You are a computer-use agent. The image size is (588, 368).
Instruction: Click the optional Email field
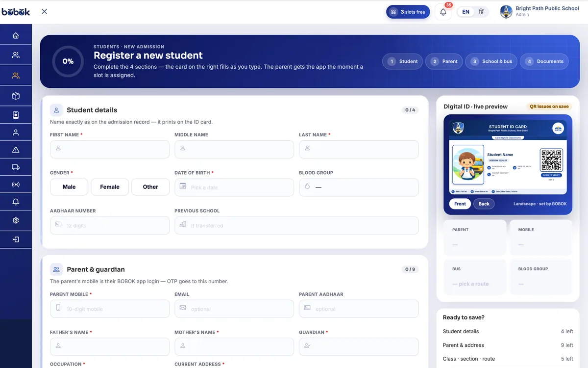pos(234,309)
